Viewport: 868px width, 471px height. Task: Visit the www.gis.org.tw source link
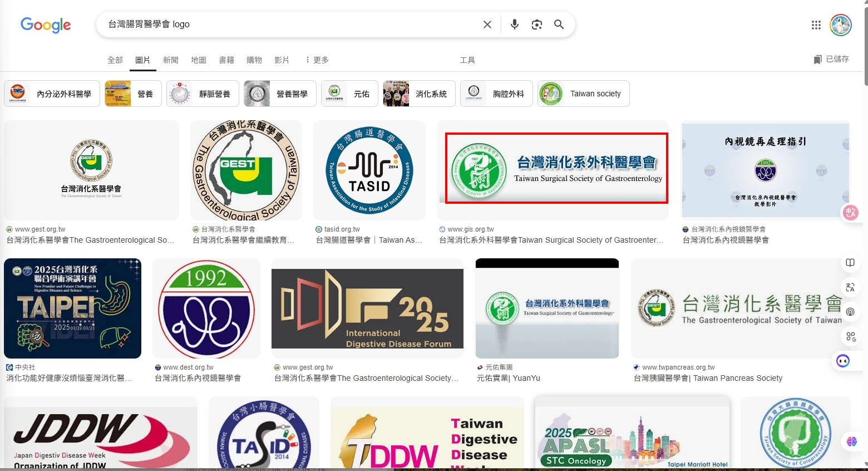[x=466, y=229]
